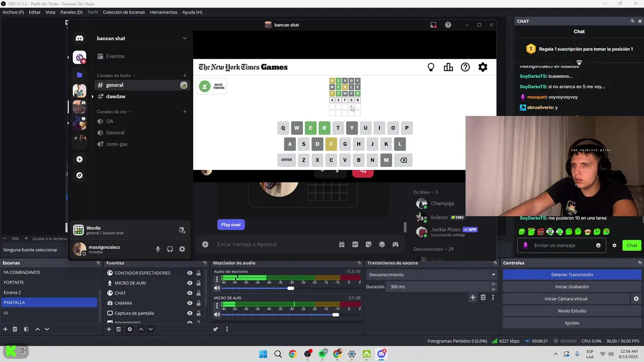Open Colección de Escenas menu
644x362 pixels.
(x=124, y=12)
